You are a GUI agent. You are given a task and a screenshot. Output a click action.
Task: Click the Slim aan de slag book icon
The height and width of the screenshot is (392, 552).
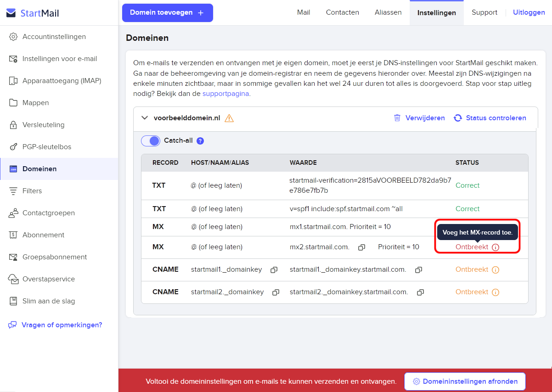(x=13, y=301)
